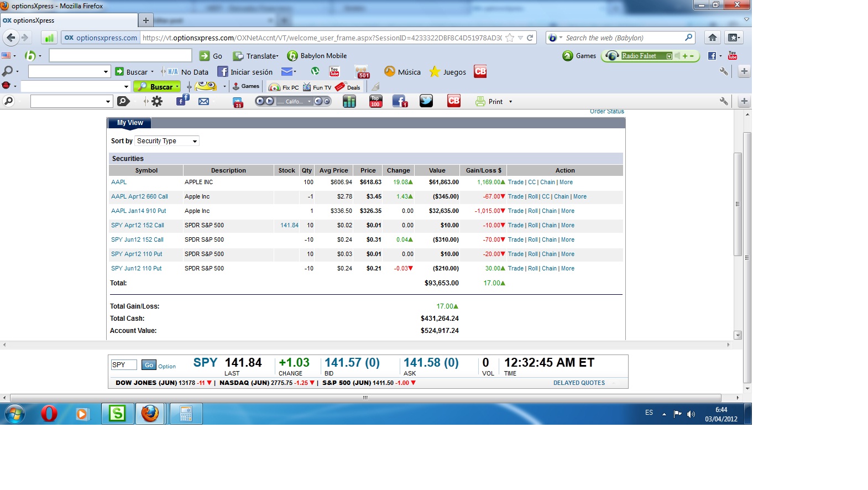Viewport: 868px width, 490px height.
Task: Open the Top 100 icon
Action: coord(375,101)
